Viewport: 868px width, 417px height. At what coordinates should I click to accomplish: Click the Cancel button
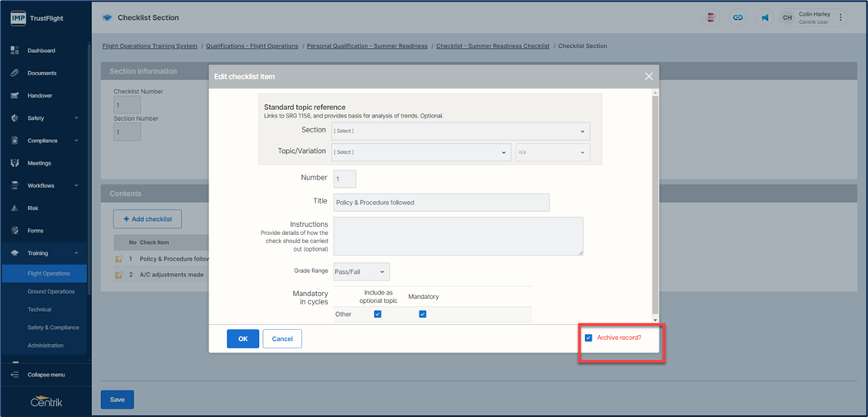(282, 338)
